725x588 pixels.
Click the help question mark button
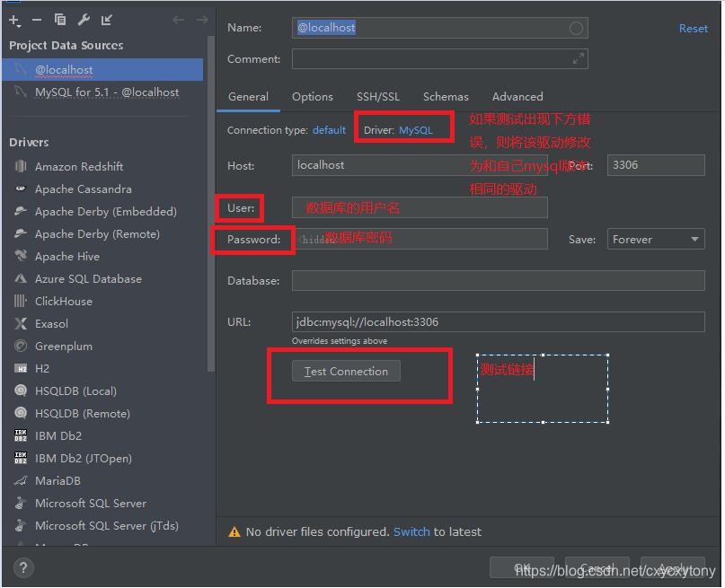tap(23, 567)
